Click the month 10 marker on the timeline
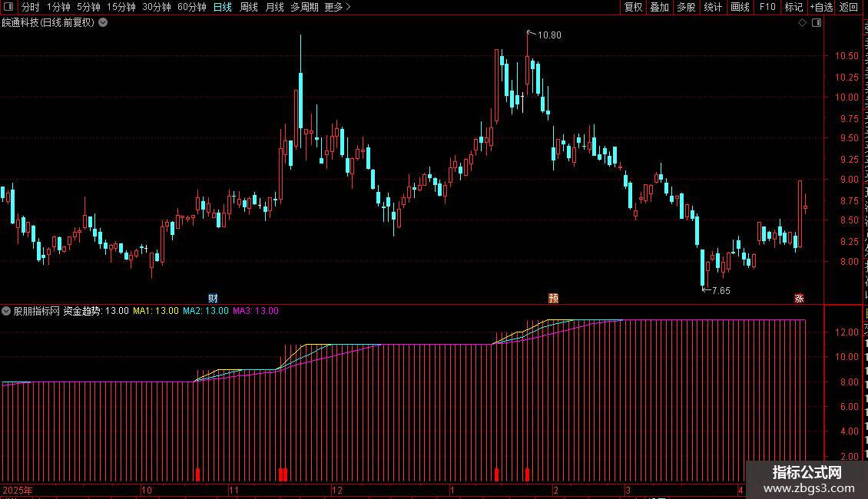Screen dimensions: 868x499 [146, 490]
